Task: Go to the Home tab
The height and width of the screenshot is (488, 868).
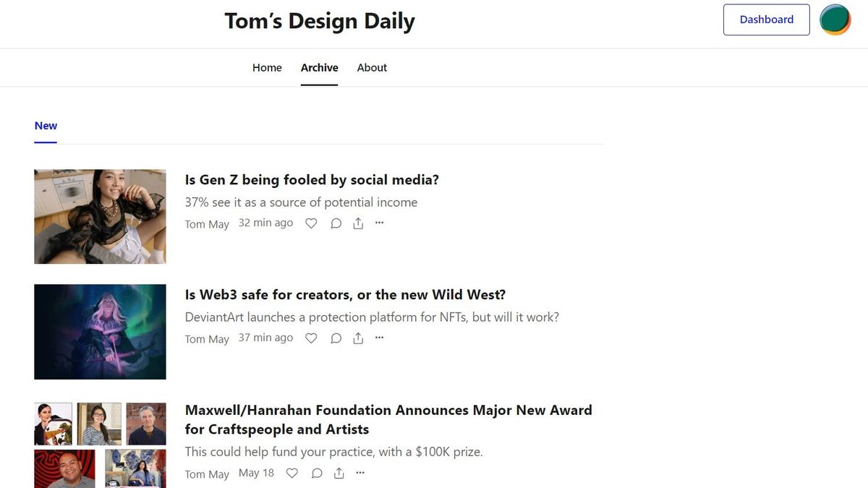Action: point(267,67)
